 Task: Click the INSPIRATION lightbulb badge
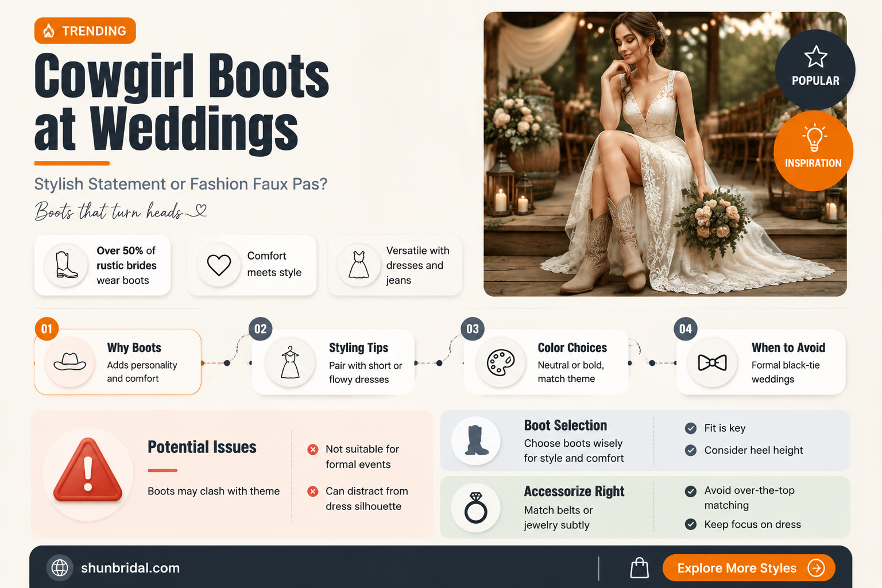(x=813, y=150)
